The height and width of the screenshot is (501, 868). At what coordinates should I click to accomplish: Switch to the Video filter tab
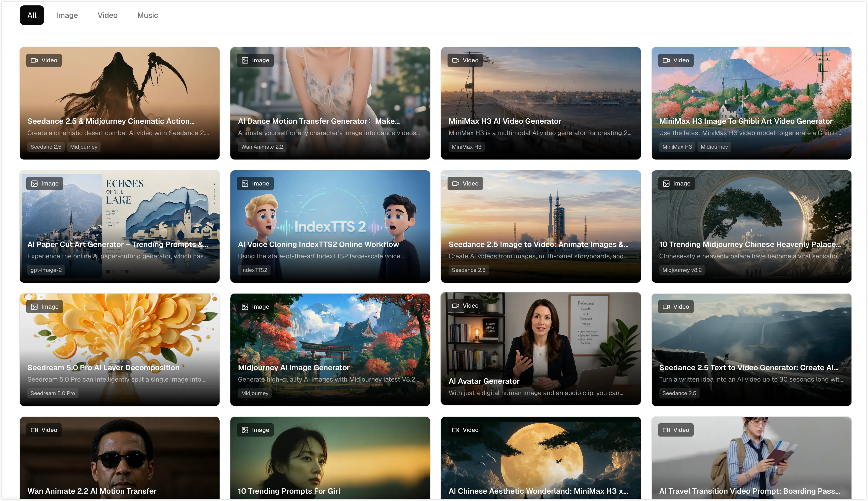(x=107, y=15)
